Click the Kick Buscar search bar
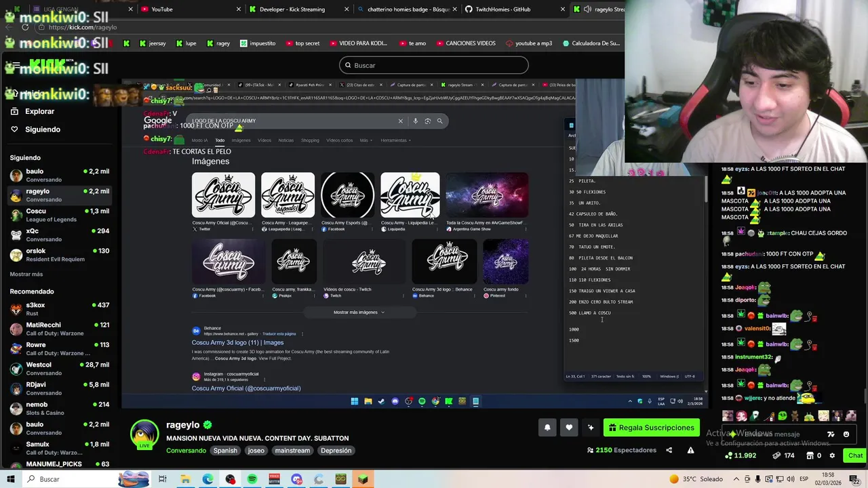The image size is (868, 488). coord(434,65)
